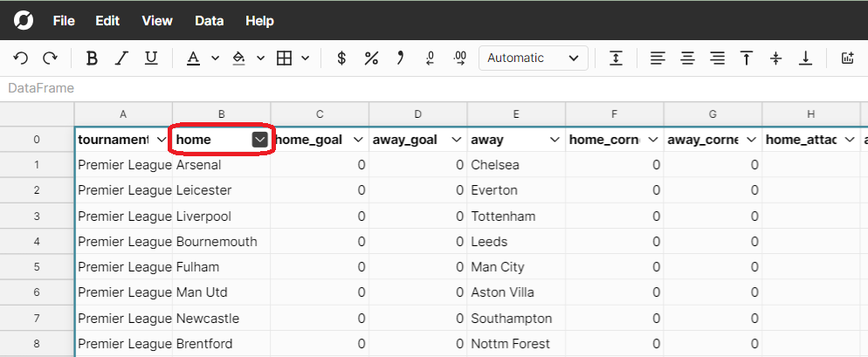This screenshot has height=357, width=868.
Task: Increase decimal places
Action: point(460,58)
